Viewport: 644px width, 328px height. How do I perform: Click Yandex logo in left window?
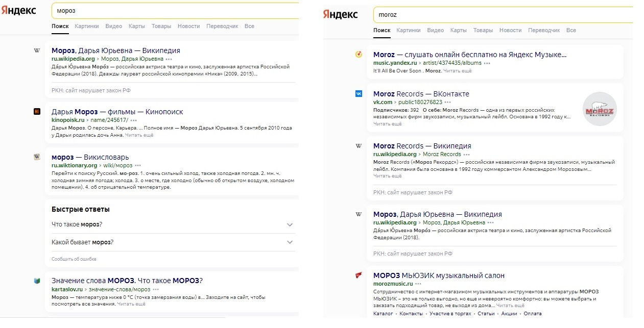pos(19,10)
